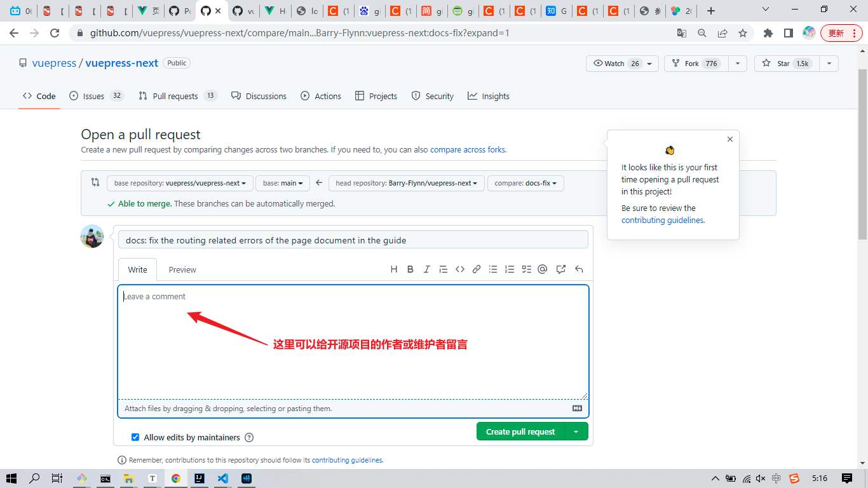Image resolution: width=868 pixels, height=488 pixels.
Task: Open the Chrome profile avatar
Action: tap(809, 33)
